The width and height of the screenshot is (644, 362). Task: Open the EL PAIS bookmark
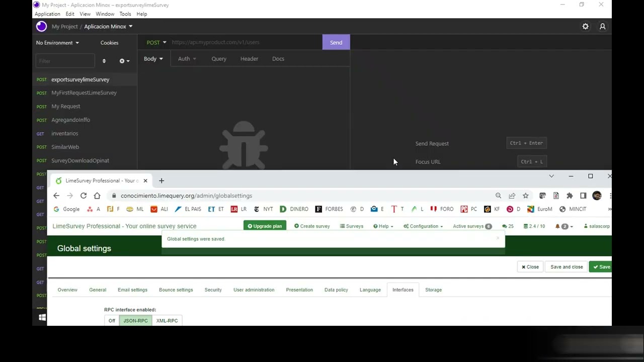click(188, 209)
